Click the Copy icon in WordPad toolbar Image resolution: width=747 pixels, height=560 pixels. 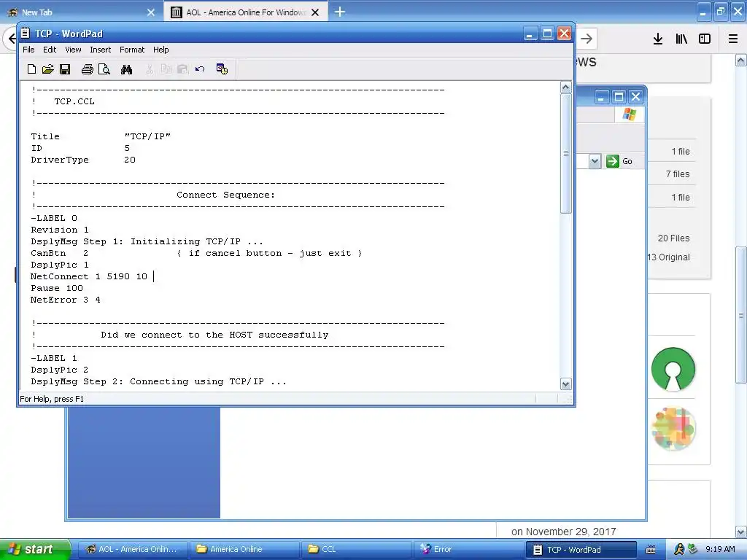(x=166, y=69)
